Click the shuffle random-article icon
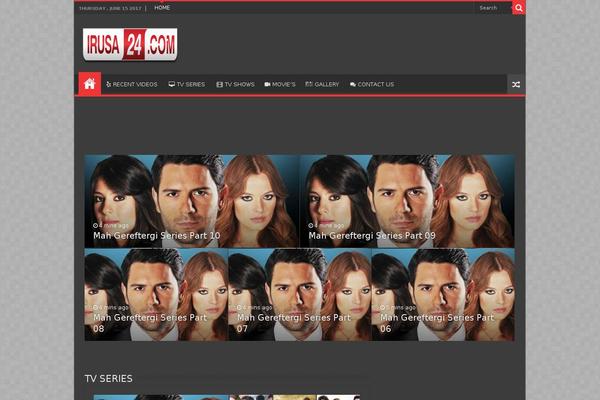The width and height of the screenshot is (600, 400). 516,84
